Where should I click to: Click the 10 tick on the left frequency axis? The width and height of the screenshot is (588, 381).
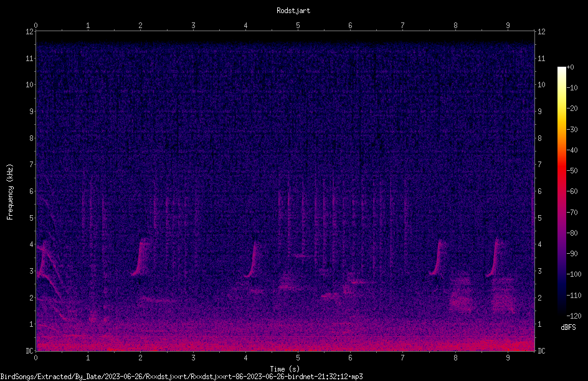click(29, 85)
